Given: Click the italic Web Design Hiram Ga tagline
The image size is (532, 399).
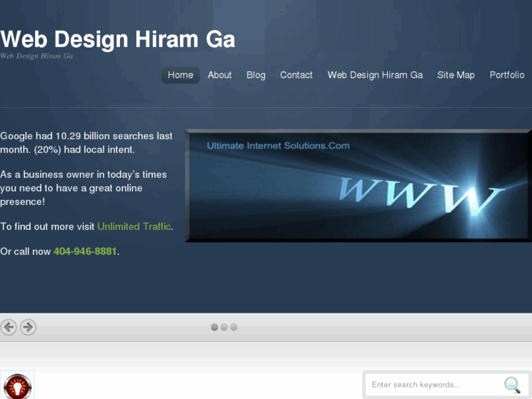Looking at the screenshot, I should coord(37,56).
